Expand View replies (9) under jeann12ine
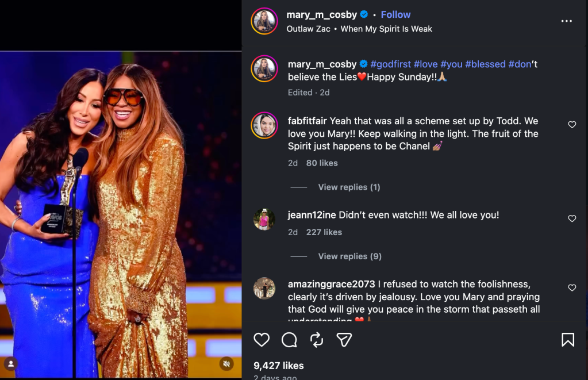Viewport: 588px width, 380px height. click(349, 256)
